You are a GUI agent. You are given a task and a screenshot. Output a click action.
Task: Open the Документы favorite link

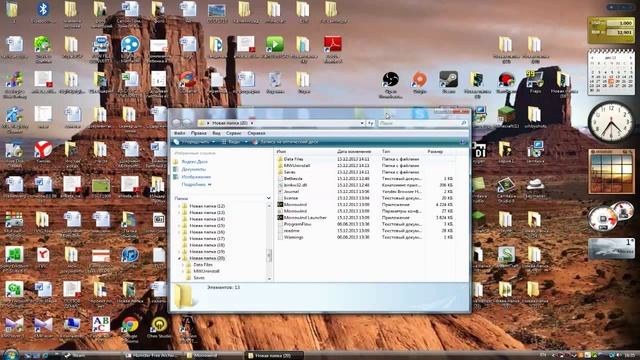193,169
